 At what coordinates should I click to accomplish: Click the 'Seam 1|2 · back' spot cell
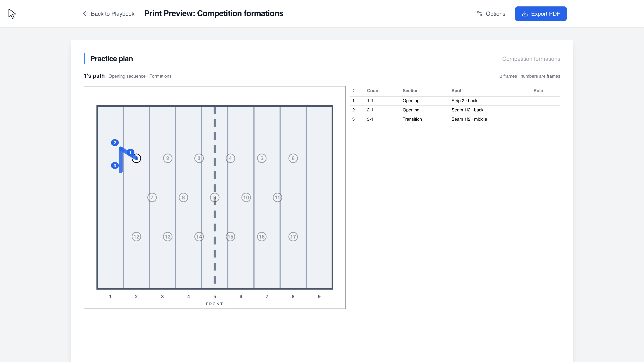pyautogui.click(x=467, y=110)
